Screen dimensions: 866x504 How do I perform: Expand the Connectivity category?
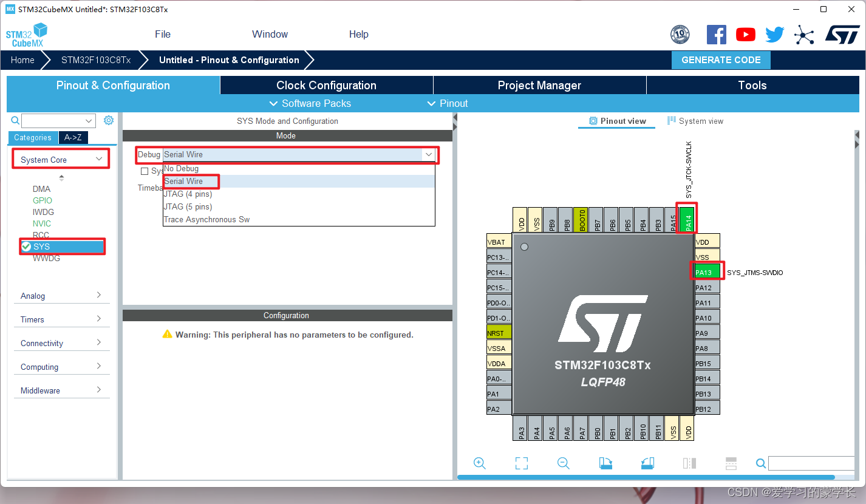(61, 343)
